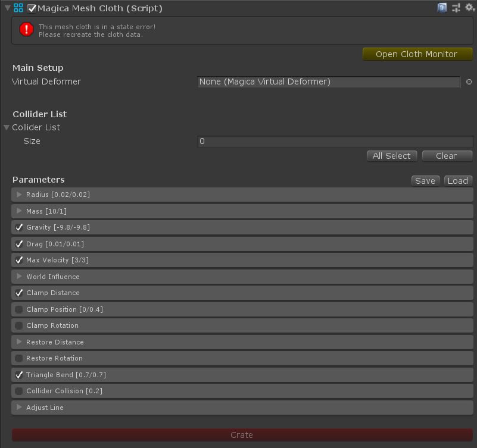The height and width of the screenshot is (448, 477).
Task: Toggle the Triangle Bend checkbox
Action: coord(19,375)
